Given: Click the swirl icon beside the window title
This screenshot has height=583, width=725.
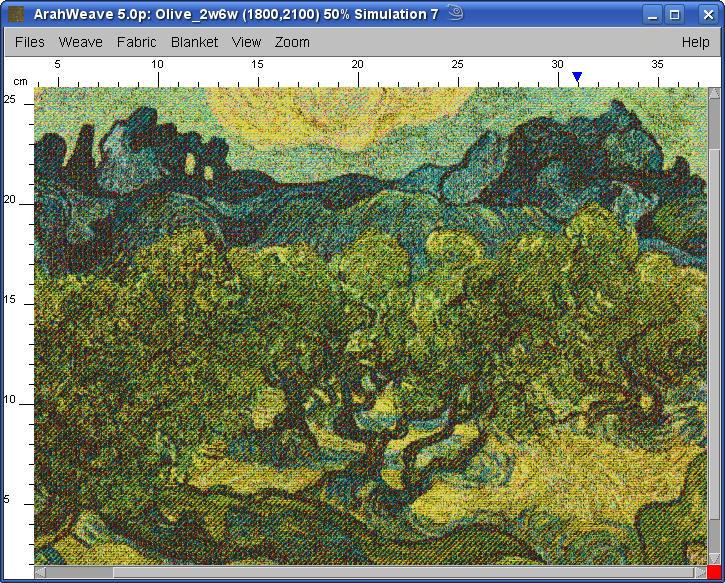Looking at the screenshot, I should 454,13.
